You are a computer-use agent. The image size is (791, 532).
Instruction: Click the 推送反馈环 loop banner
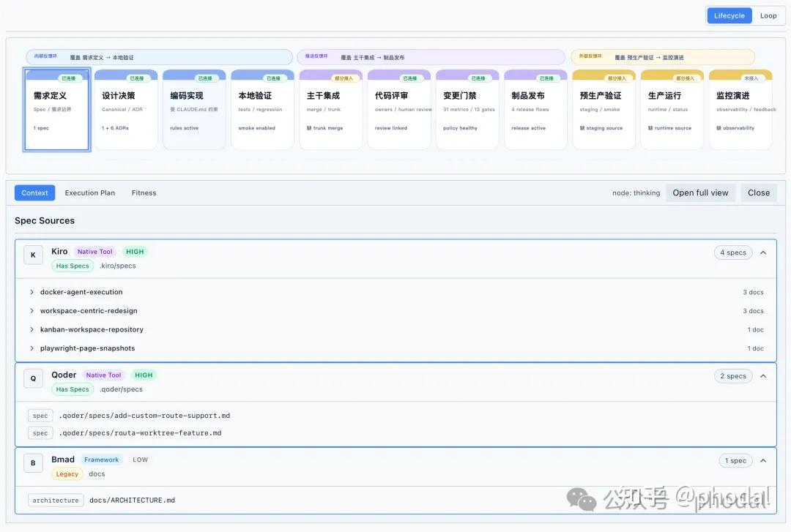click(431, 57)
